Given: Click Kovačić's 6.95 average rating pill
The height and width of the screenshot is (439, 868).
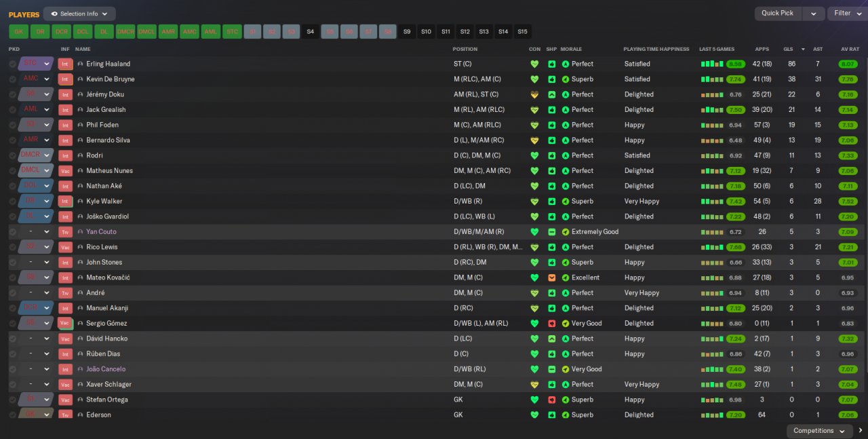Looking at the screenshot, I should click(x=848, y=278).
